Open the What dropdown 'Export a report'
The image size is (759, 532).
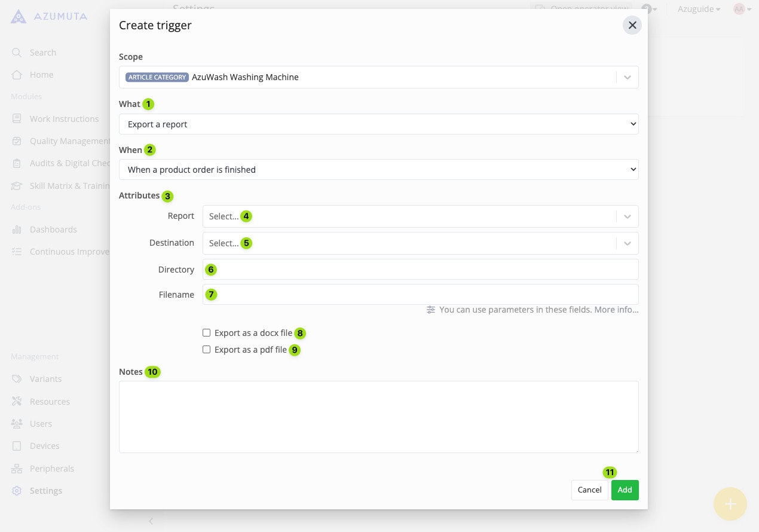click(x=378, y=124)
